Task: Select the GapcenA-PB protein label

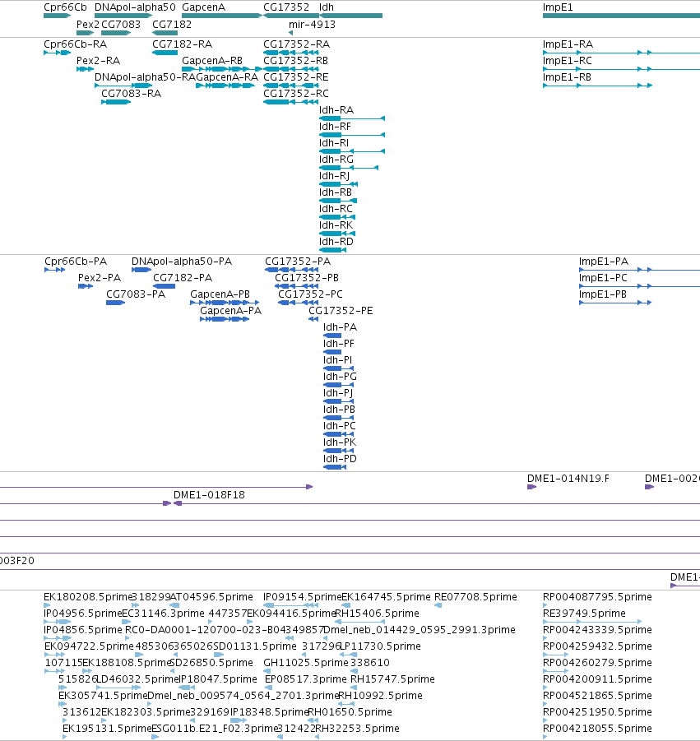Action: pyautogui.click(x=220, y=295)
